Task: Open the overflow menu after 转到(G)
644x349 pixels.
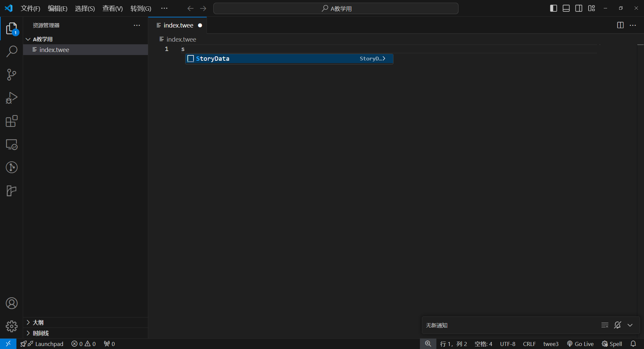Action: 164,8
